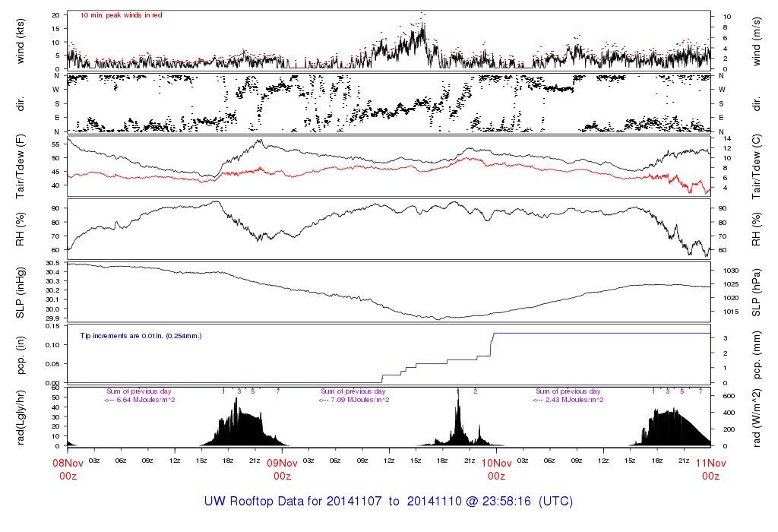Click the '2.43 MJoules/m^2' radiation sum
778x532 pixels.
click(574, 400)
